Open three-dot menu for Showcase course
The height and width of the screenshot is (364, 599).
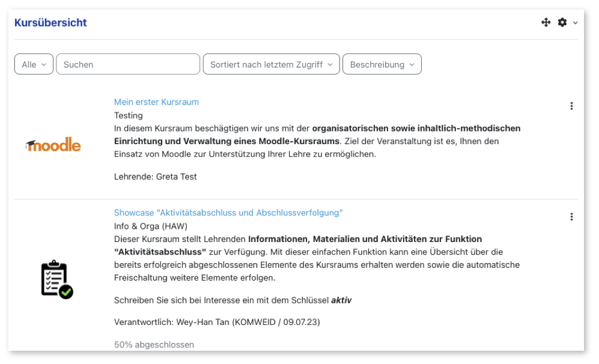coord(571,217)
